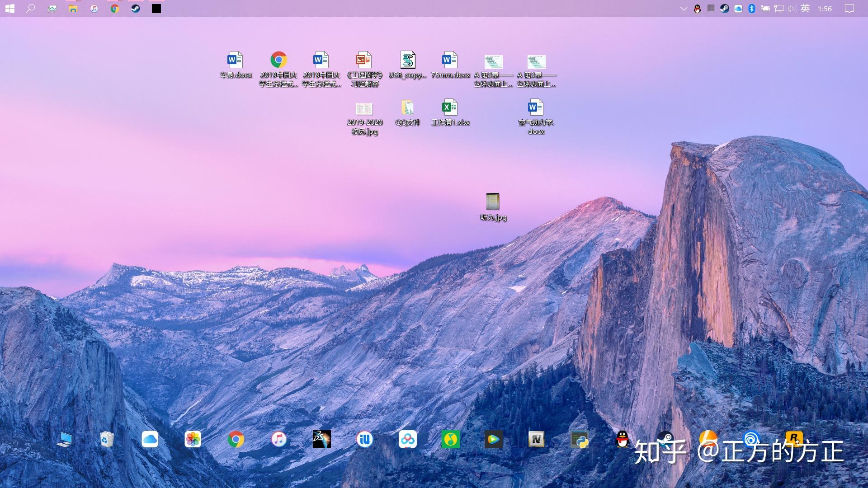Expand hidden system tray icons chevron
This screenshot has height=488, width=868.
684,9
